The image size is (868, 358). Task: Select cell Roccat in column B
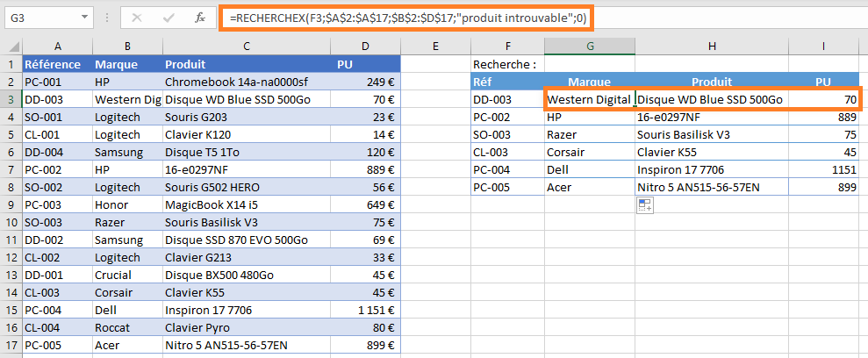coord(127,328)
